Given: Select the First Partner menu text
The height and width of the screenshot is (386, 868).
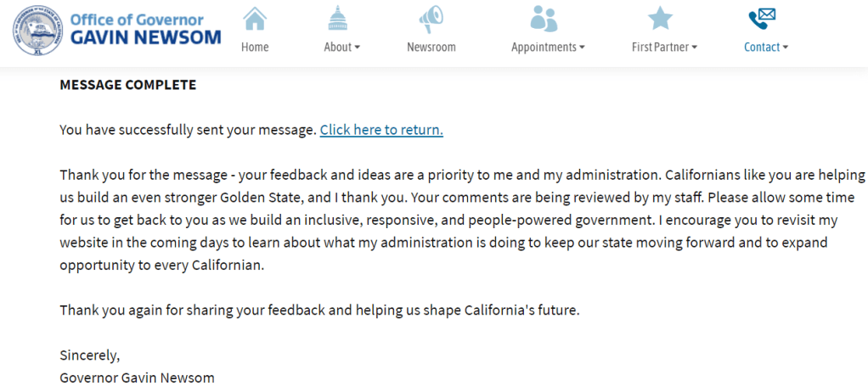Looking at the screenshot, I should (660, 47).
